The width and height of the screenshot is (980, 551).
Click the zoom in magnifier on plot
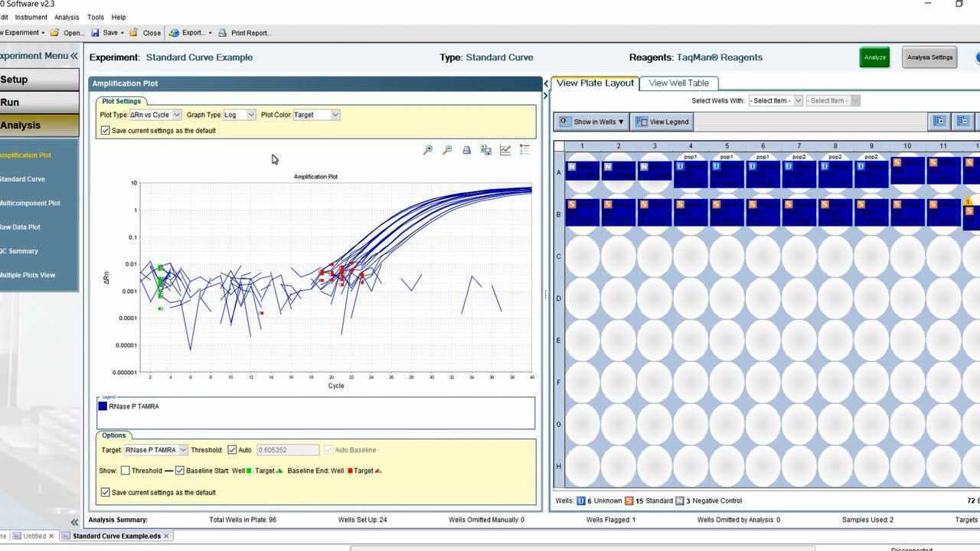pos(428,150)
